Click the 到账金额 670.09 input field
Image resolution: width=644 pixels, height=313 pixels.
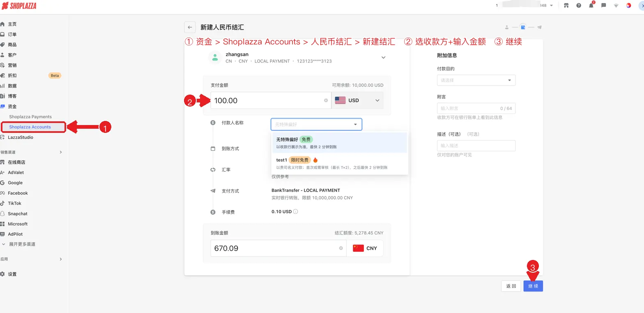278,248
